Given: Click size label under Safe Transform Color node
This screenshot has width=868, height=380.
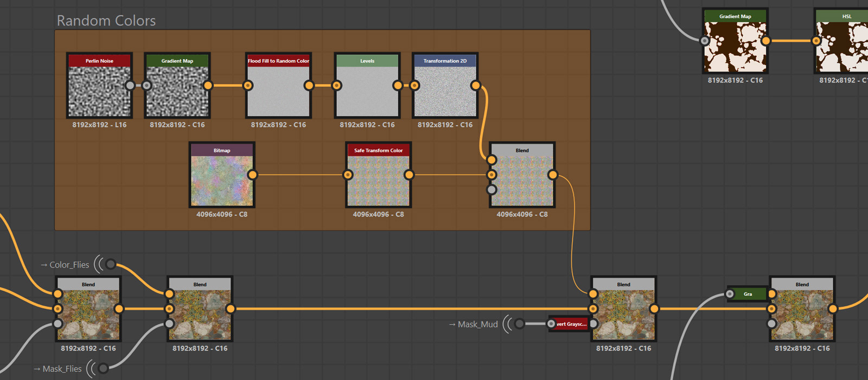Looking at the screenshot, I should click(378, 214).
